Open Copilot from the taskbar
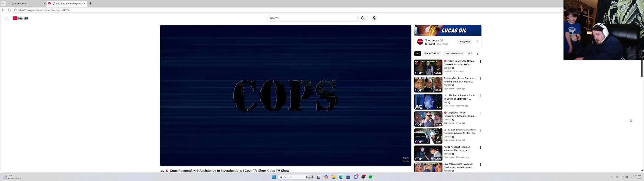The width and height of the screenshot is (644, 181). [326, 177]
